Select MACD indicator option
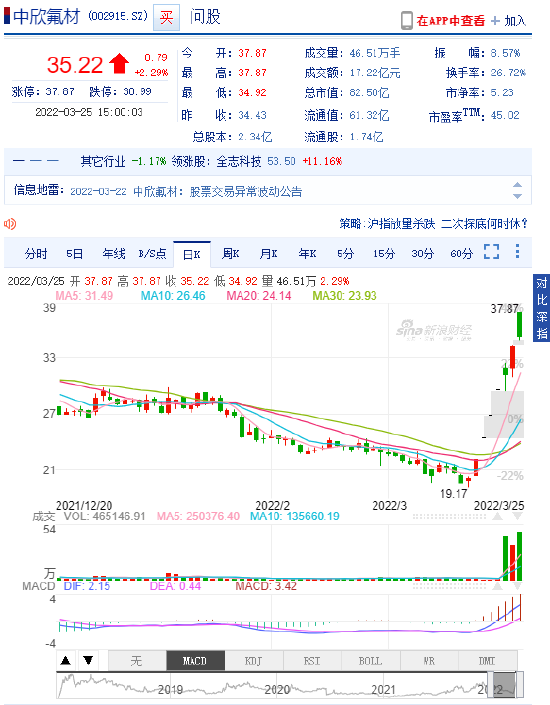This screenshot has height=705, width=550. click(x=195, y=660)
